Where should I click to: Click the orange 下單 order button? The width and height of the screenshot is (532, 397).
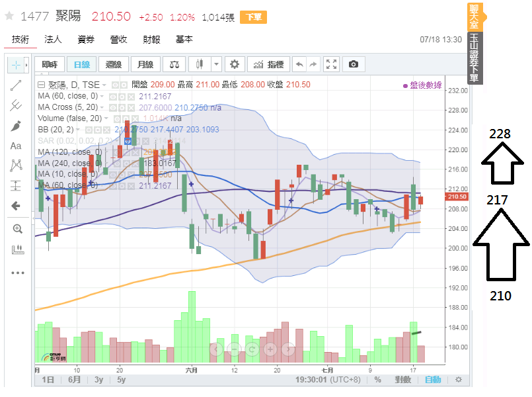tap(253, 17)
